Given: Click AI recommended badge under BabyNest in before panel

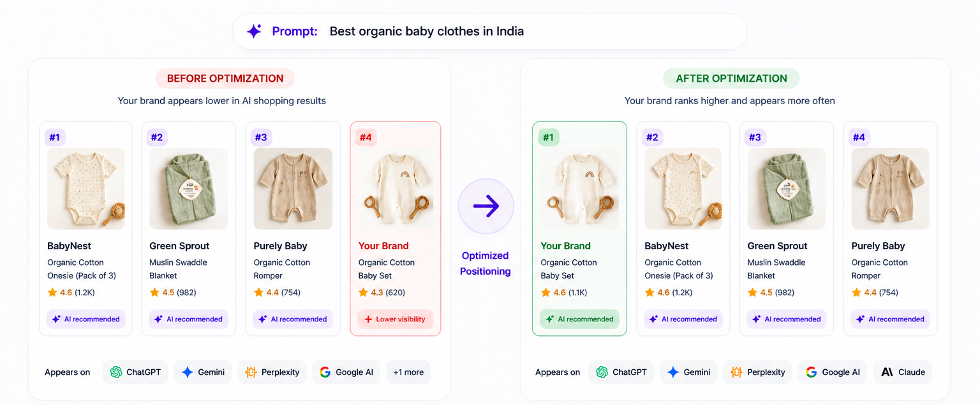Looking at the screenshot, I should (85, 319).
